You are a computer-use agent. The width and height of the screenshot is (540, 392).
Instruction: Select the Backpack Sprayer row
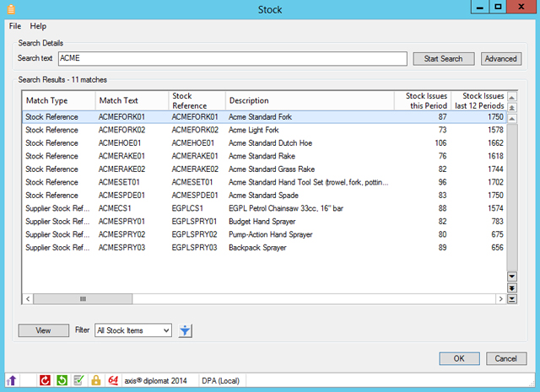[x=264, y=248]
